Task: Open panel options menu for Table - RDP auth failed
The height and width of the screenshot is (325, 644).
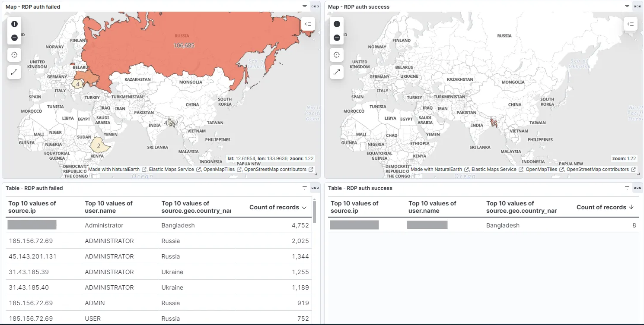Action: 315,188
